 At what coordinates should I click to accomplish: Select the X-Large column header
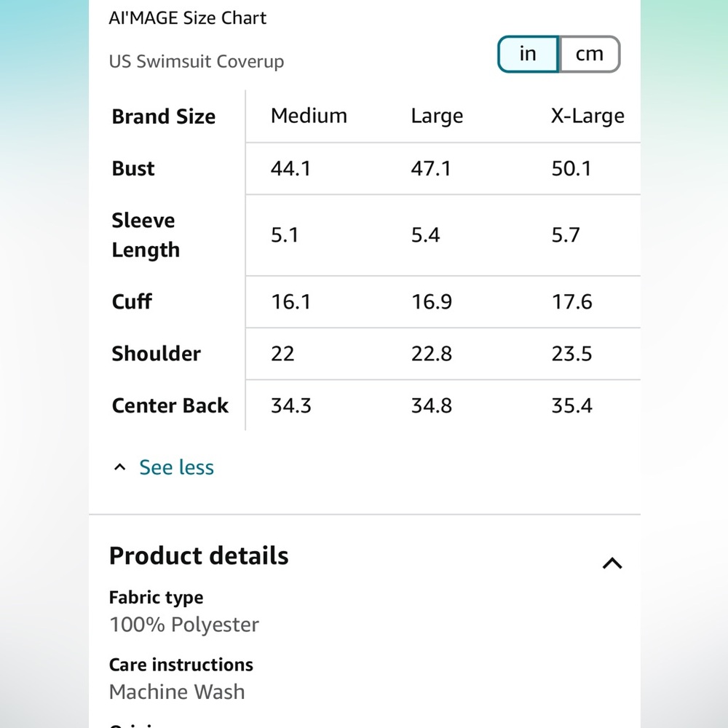[x=587, y=116]
